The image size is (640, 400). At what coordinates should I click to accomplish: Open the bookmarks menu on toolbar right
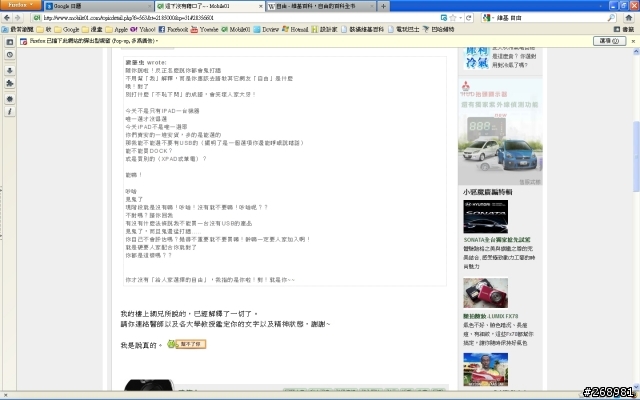point(624,29)
